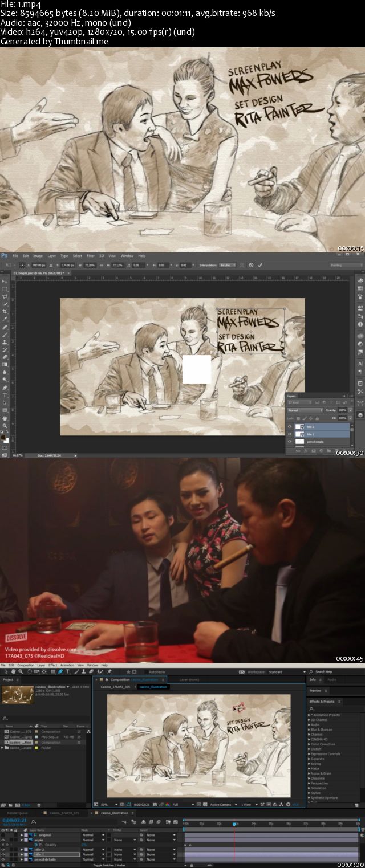Toggle visibility of title 2 in AE timeline
365x868 pixels.
click(3, 850)
